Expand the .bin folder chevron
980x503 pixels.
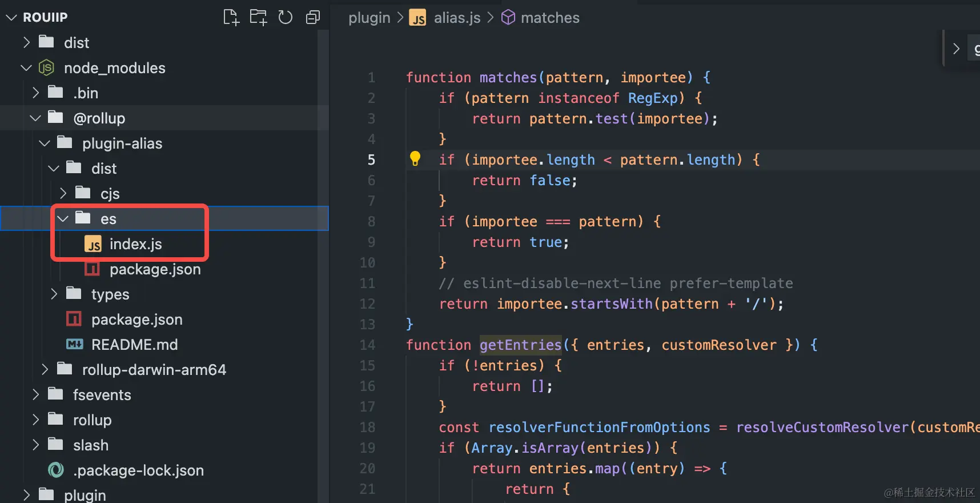[x=35, y=93]
